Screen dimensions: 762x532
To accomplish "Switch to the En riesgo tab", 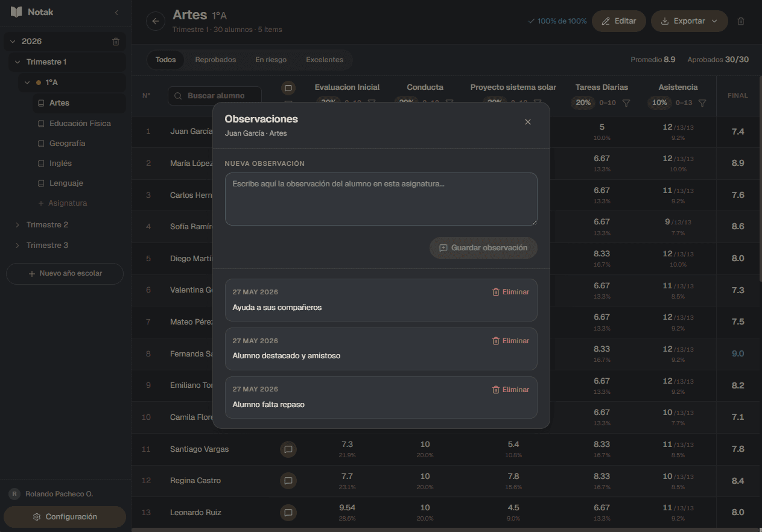I will [271, 60].
